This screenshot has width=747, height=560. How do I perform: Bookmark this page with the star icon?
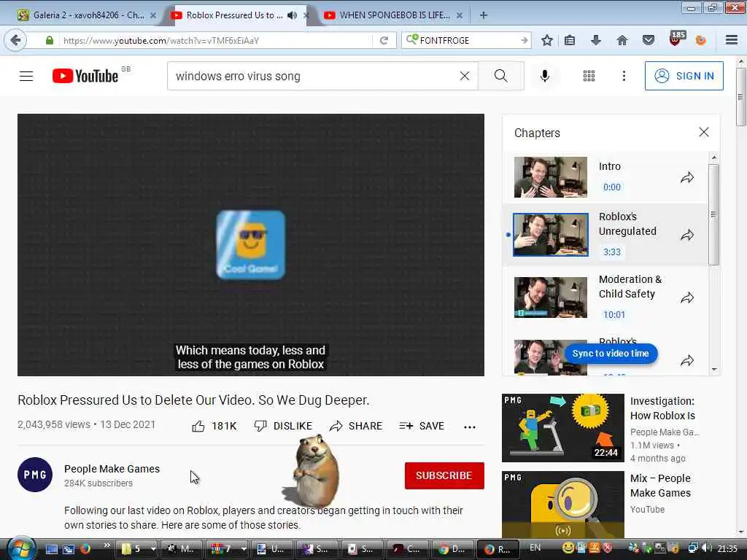point(547,41)
